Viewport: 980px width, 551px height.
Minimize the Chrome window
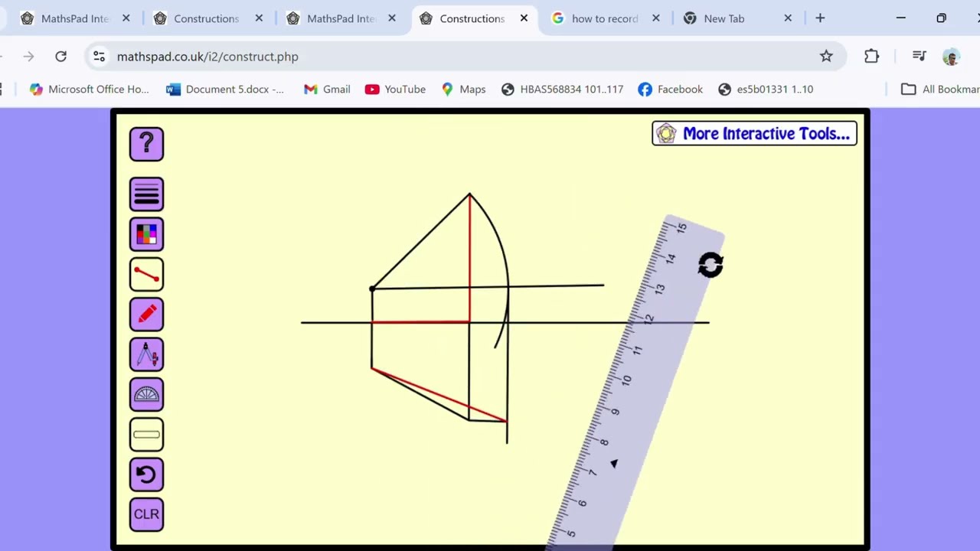coord(901,18)
